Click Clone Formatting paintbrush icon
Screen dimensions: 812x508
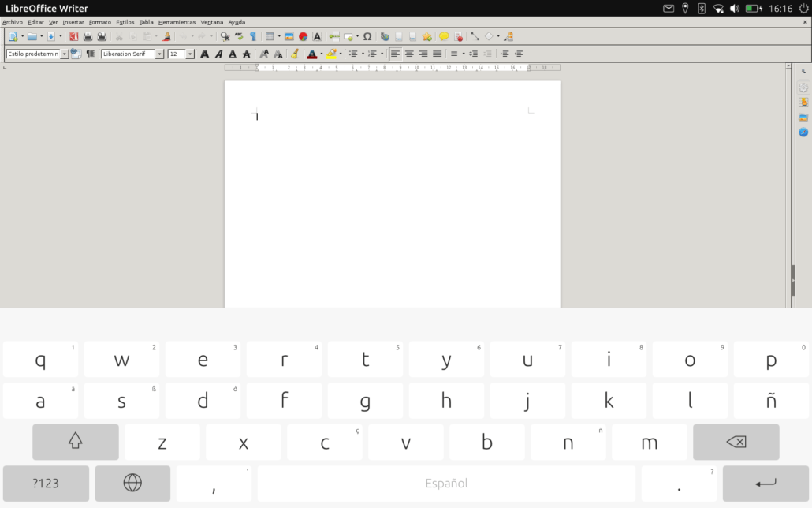coord(166,36)
